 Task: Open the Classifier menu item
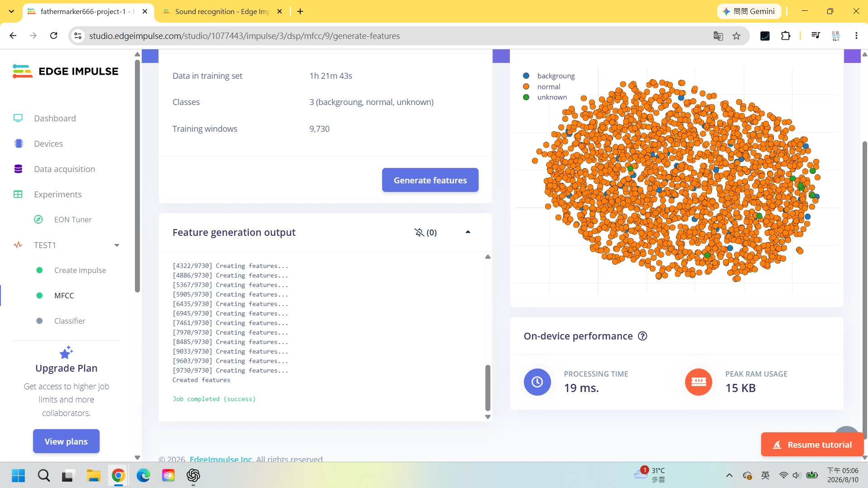pos(70,321)
